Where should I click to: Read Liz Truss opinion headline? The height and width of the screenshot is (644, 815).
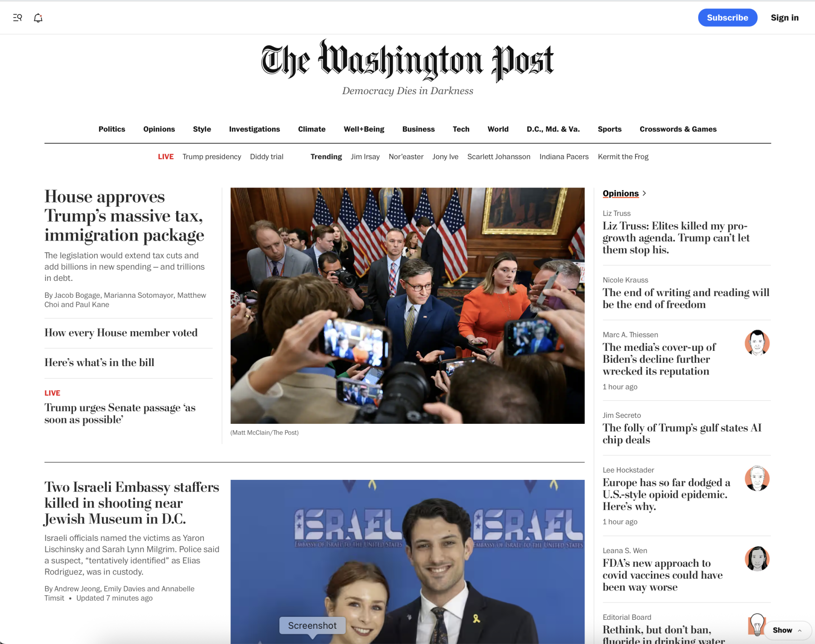(676, 238)
